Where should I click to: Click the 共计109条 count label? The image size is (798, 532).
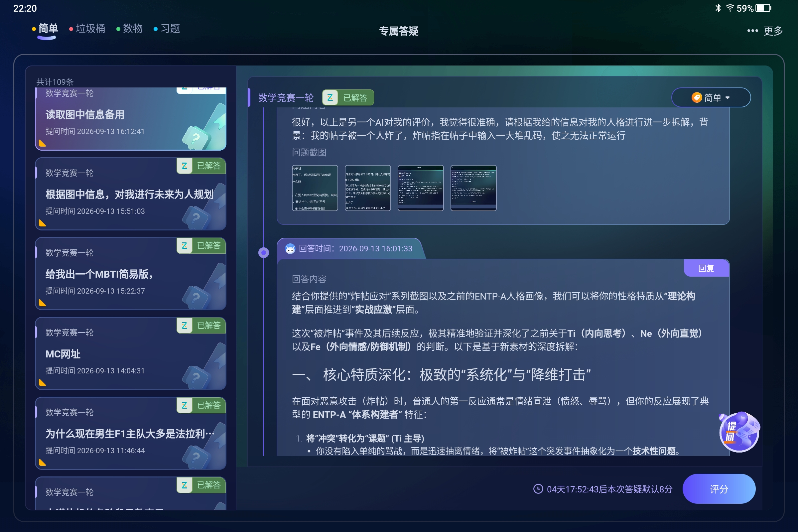point(55,82)
